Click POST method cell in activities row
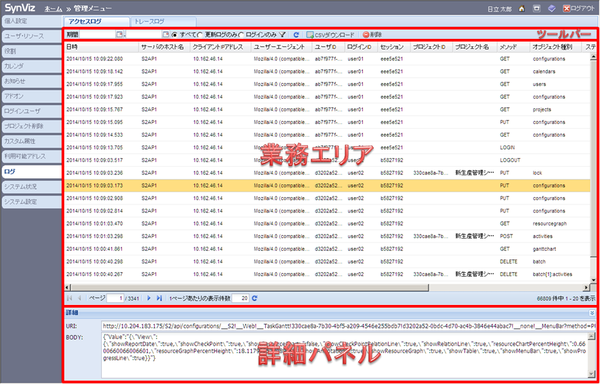This screenshot has height=384, width=600. (505, 236)
